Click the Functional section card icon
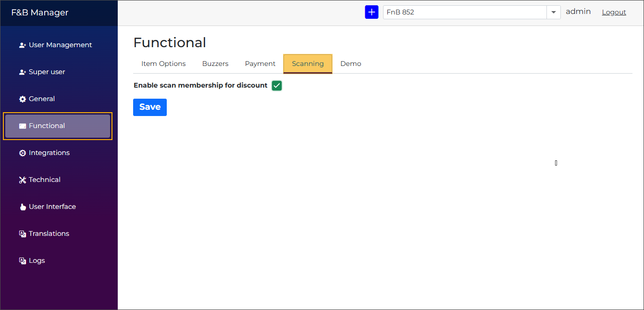 (22, 126)
